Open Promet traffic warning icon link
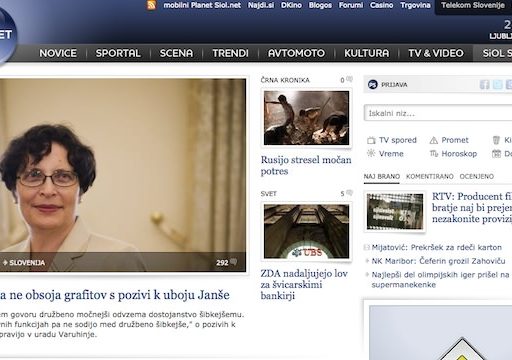 coord(434,140)
